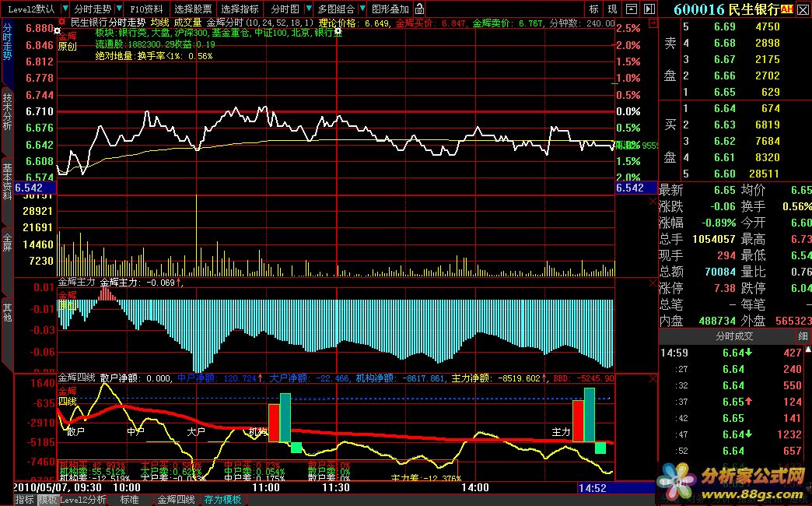Click the stock title 600016 民生银行
The image size is (812, 506).
coord(726,9)
